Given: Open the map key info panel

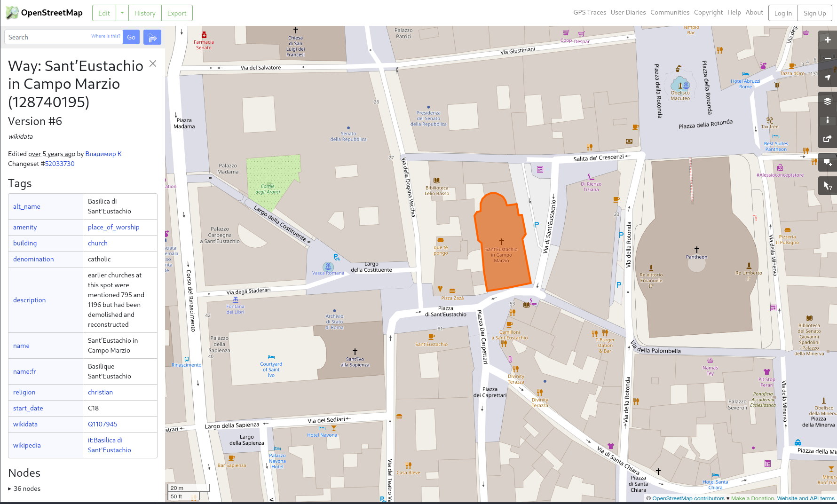Looking at the screenshot, I should (828, 120).
